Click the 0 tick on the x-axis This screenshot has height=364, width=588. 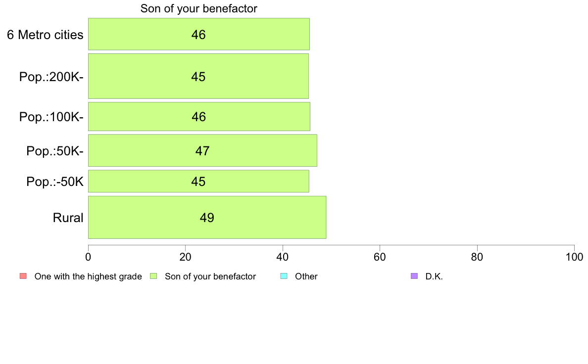coord(88,257)
